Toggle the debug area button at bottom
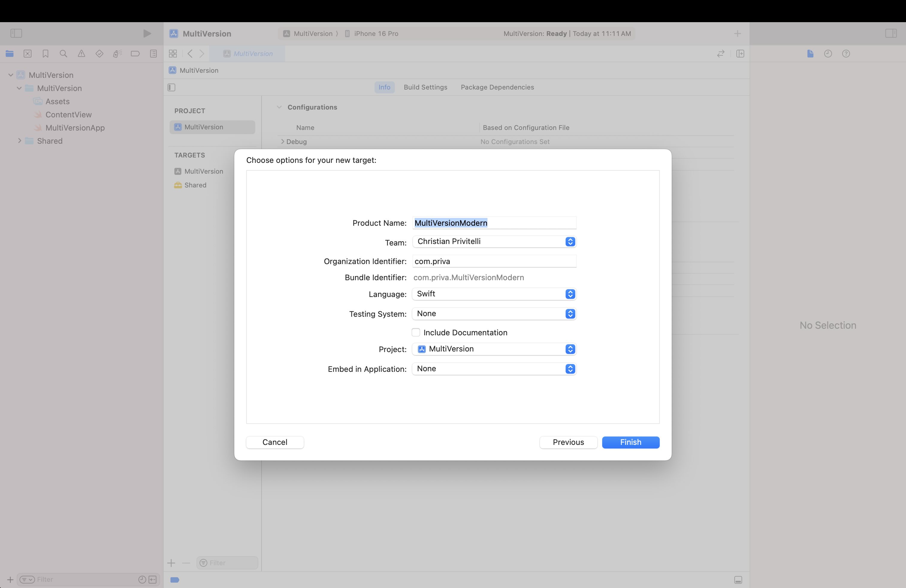 pos(738,580)
